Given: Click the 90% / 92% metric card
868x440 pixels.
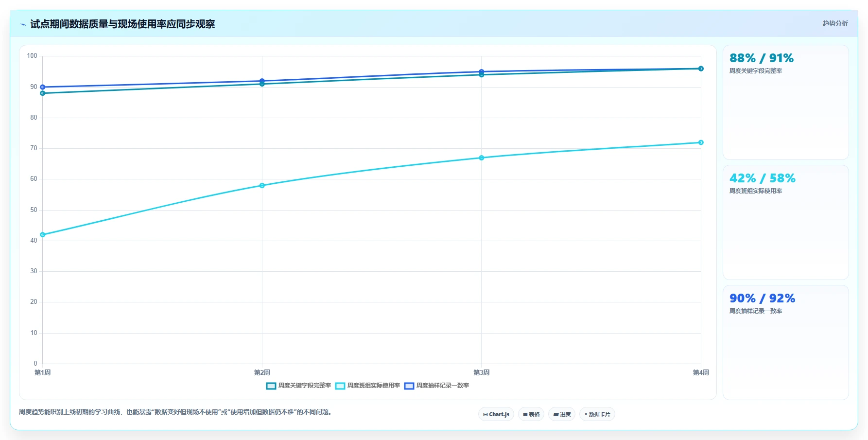Looking at the screenshot, I should pyautogui.click(x=785, y=343).
